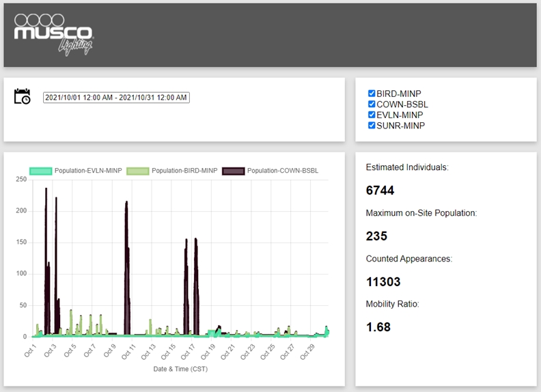Click the Counted Appearances value 11303
Screen dimensions: 541x392
383,281
